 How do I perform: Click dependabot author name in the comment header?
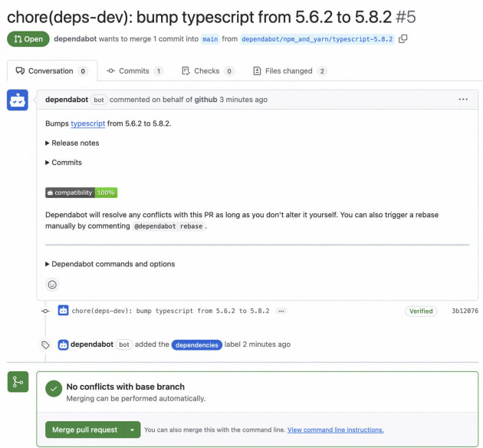click(x=67, y=100)
